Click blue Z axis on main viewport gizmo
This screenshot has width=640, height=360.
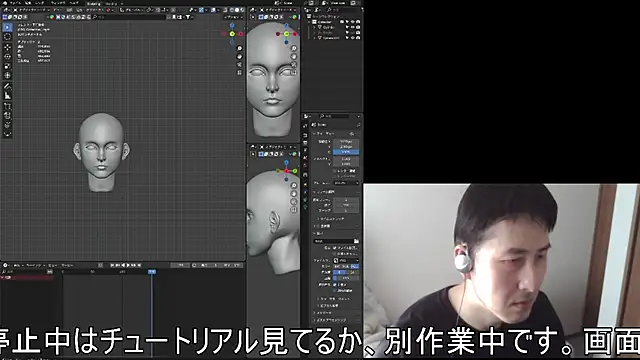[x=232, y=26]
